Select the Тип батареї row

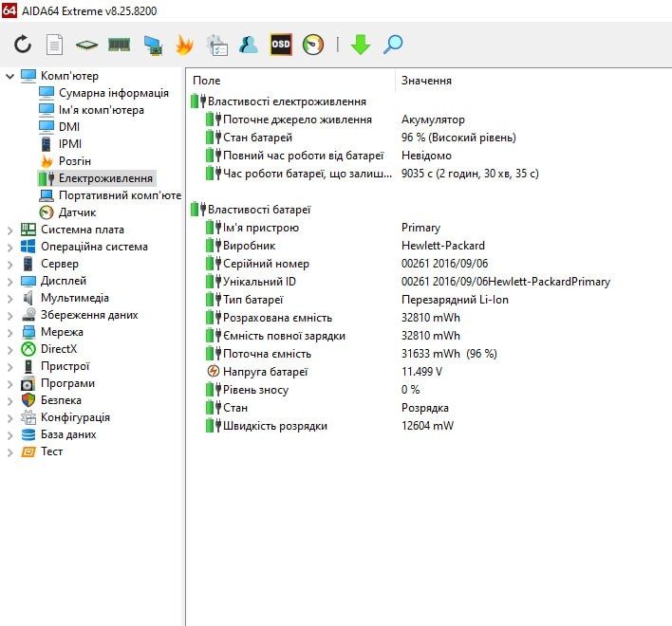point(356,300)
